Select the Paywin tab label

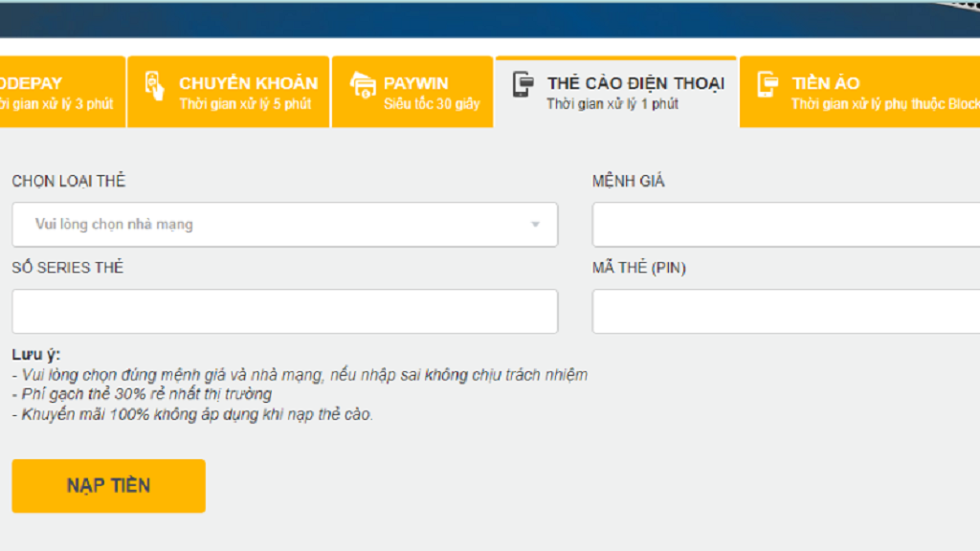pos(416,83)
